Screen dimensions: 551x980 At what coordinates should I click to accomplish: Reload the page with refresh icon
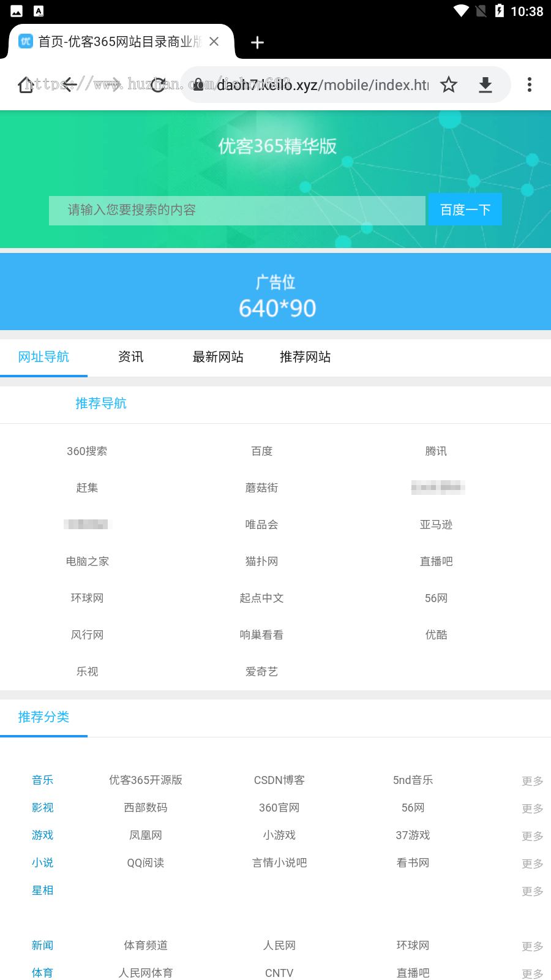click(x=158, y=85)
